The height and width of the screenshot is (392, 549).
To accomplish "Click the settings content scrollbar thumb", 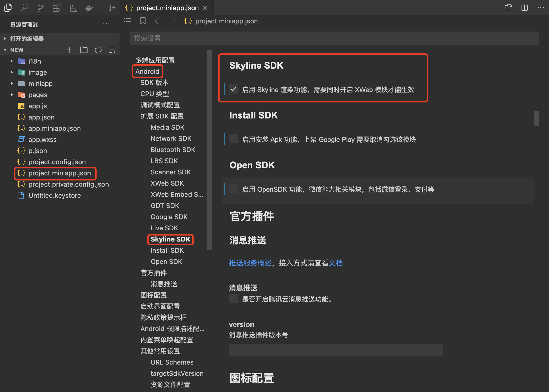I will click(x=536, y=118).
